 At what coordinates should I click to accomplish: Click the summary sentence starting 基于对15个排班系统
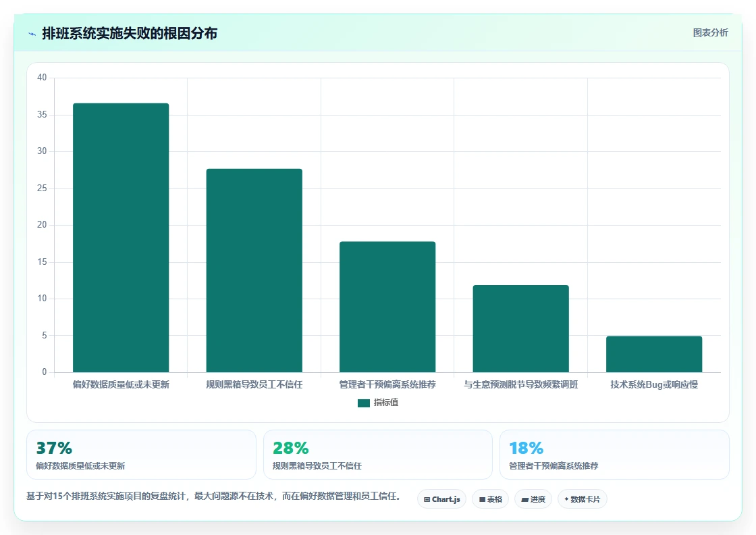(213, 496)
